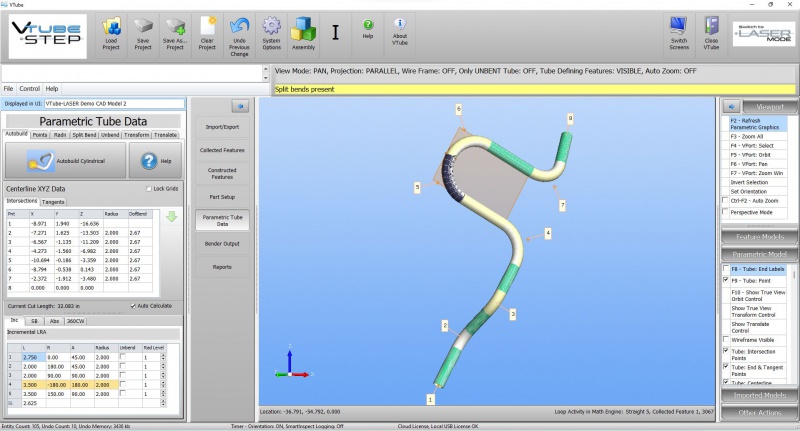Click green down arrow beside XYZ grid
This screenshot has width=800, height=431.
pyautogui.click(x=171, y=217)
